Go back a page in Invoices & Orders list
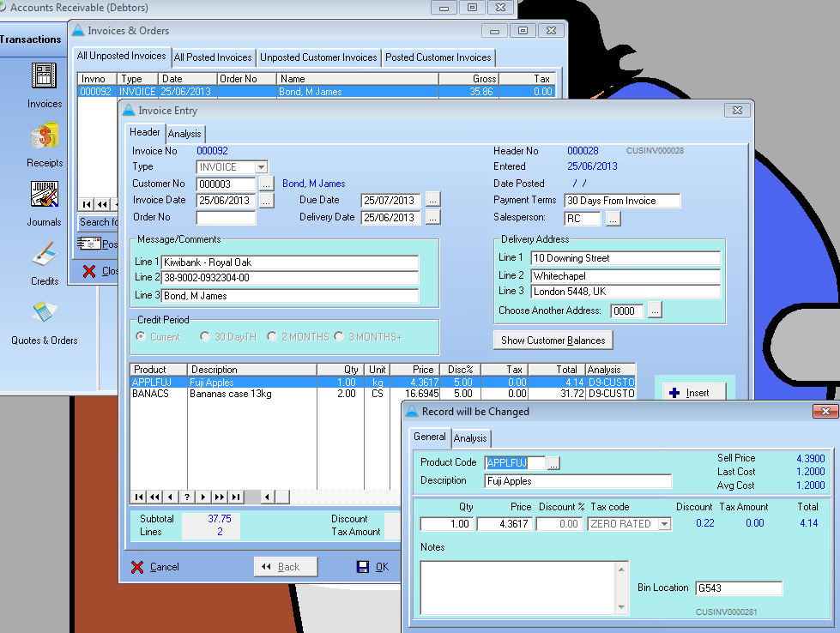 (x=102, y=205)
